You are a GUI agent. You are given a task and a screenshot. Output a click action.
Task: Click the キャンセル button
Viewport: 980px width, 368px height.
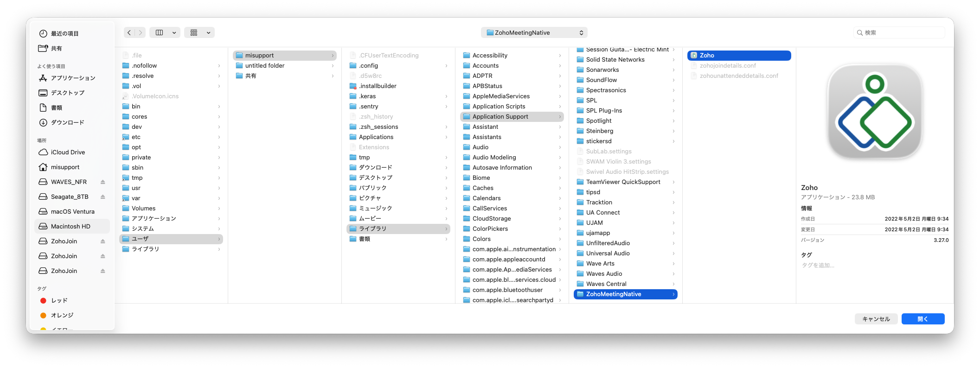pyautogui.click(x=876, y=319)
